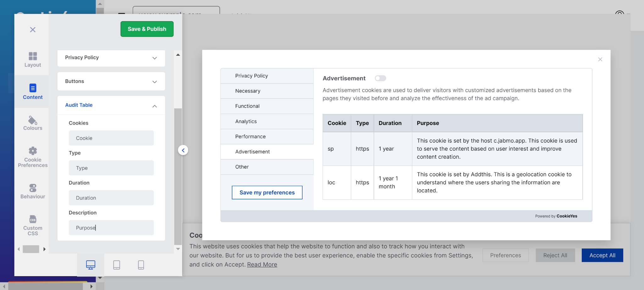Open the Colours paint bucket icon
Image resolution: width=644 pixels, height=290 pixels.
33,120
